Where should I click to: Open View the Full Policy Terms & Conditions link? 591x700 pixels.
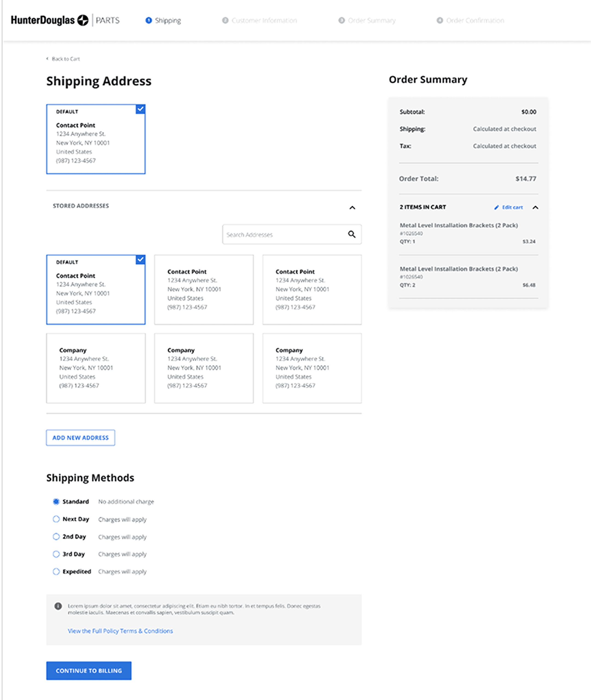point(120,631)
